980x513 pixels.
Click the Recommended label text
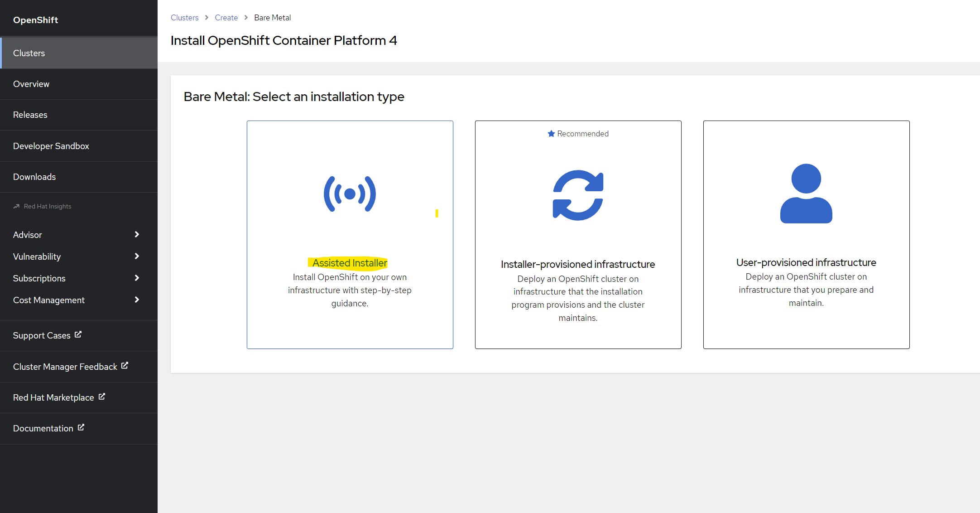point(583,134)
